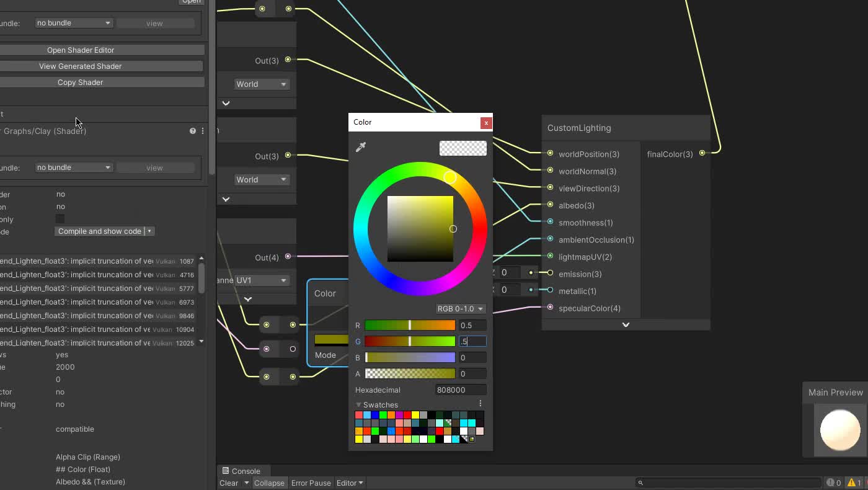The height and width of the screenshot is (490, 868).
Task: Open the shader inspector kebab menu
Action: (x=202, y=131)
